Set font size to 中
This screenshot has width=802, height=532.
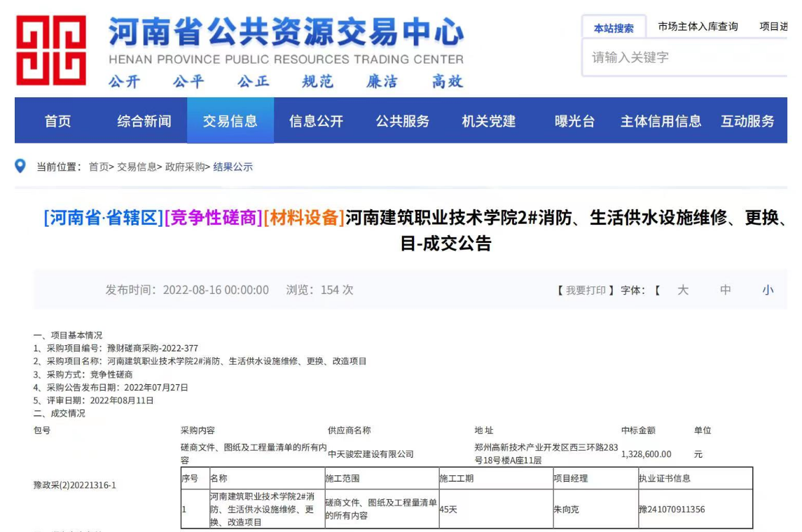[x=725, y=290]
